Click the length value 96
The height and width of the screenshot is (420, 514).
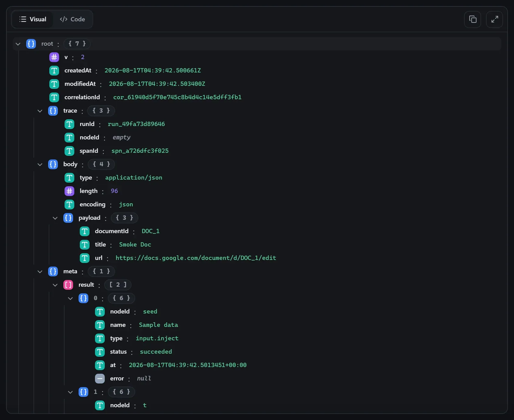click(114, 191)
